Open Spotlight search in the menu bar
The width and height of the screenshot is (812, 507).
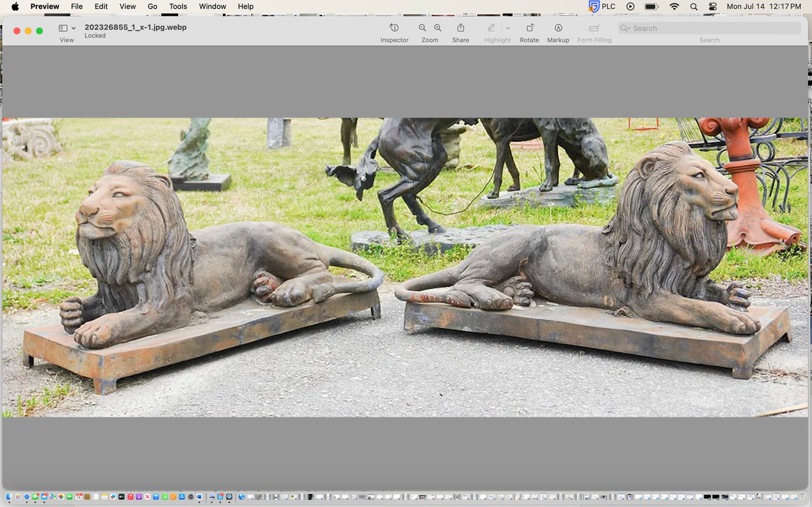tap(694, 6)
